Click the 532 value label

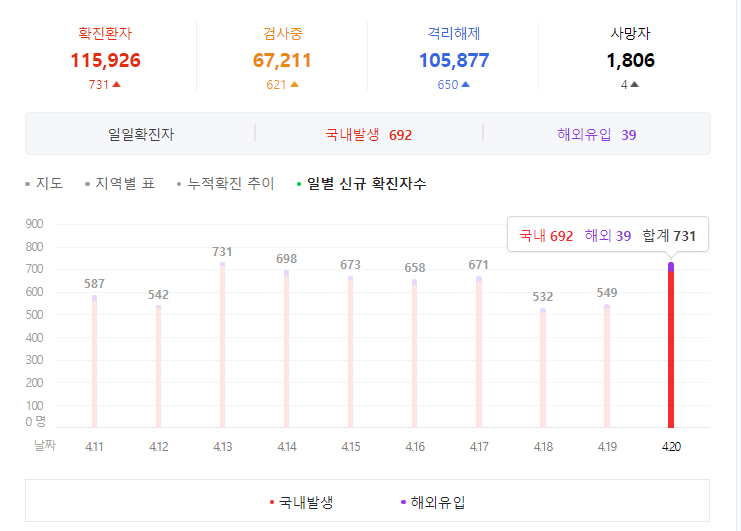pyautogui.click(x=543, y=297)
